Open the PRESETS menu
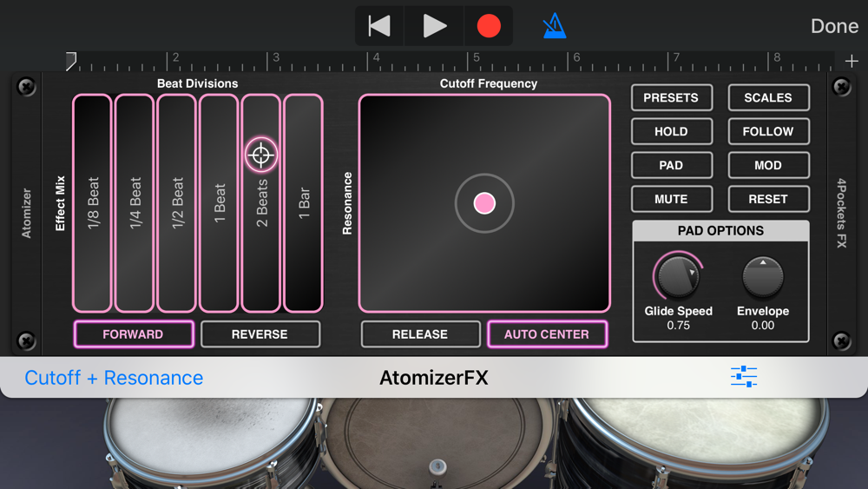This screenshot has width=868, height=489. (x=672, y=98)
